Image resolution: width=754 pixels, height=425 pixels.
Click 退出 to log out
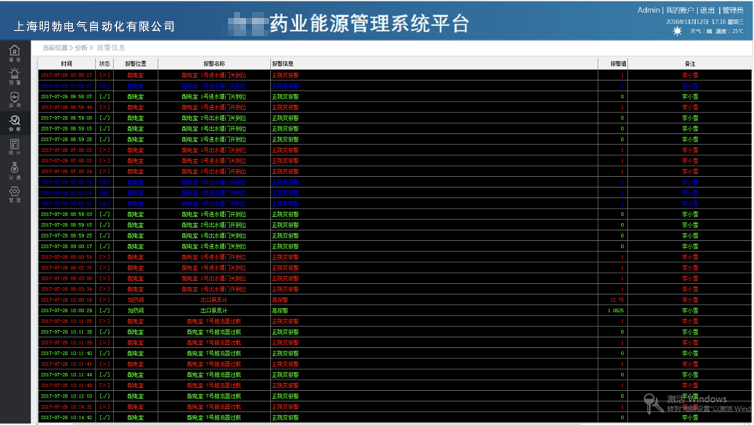(708, 10)
